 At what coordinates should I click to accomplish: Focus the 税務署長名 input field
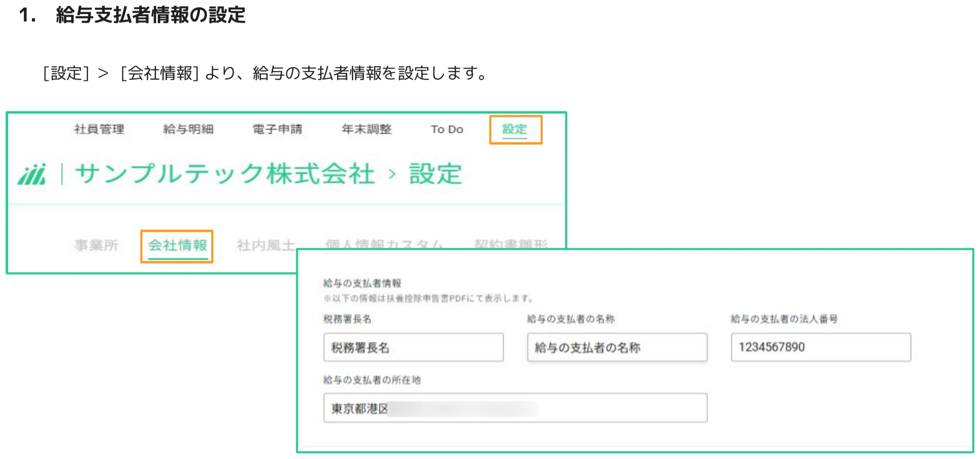coord(413,347)
